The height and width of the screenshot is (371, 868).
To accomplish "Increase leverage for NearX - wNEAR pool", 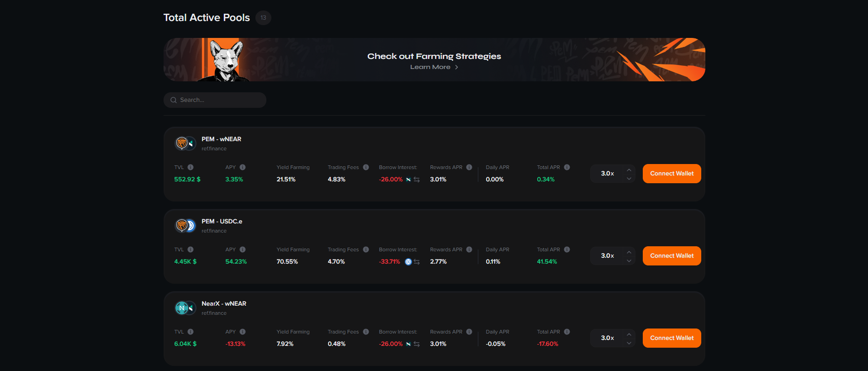I will [x=629, y=334].
